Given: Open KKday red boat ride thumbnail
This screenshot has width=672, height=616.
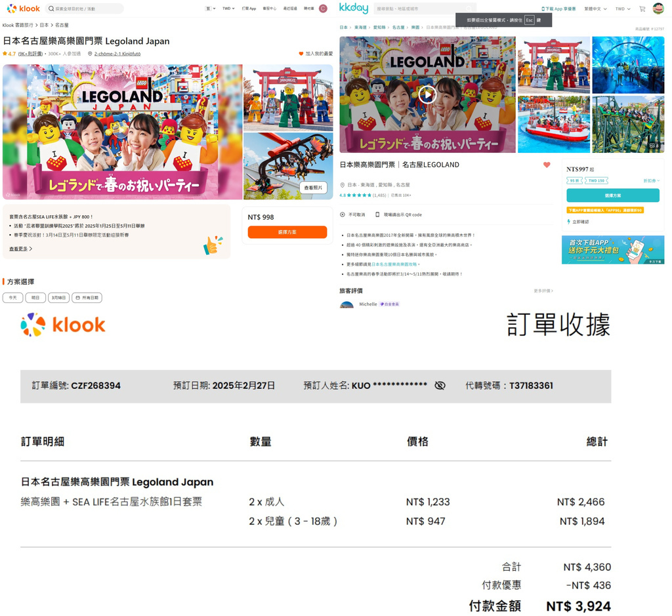Looking at the screenshot, I should pyautogui.click(x=554, y=124).
